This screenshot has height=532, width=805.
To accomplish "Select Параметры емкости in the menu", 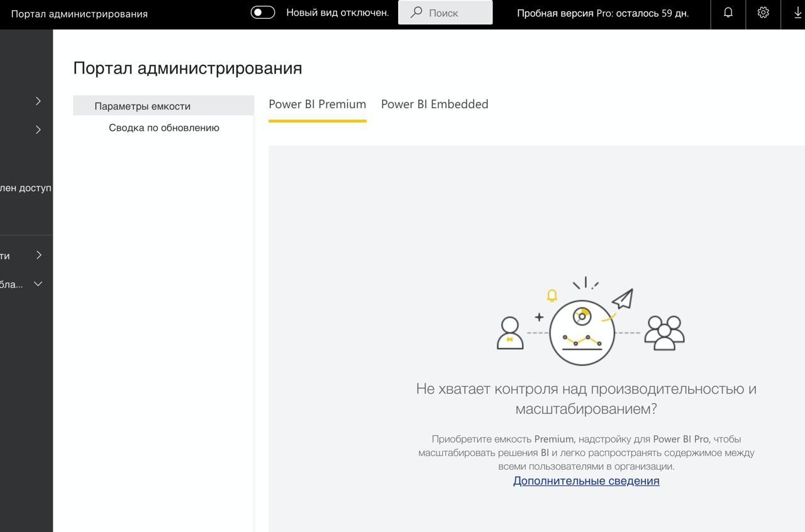I will click(164, 106).
